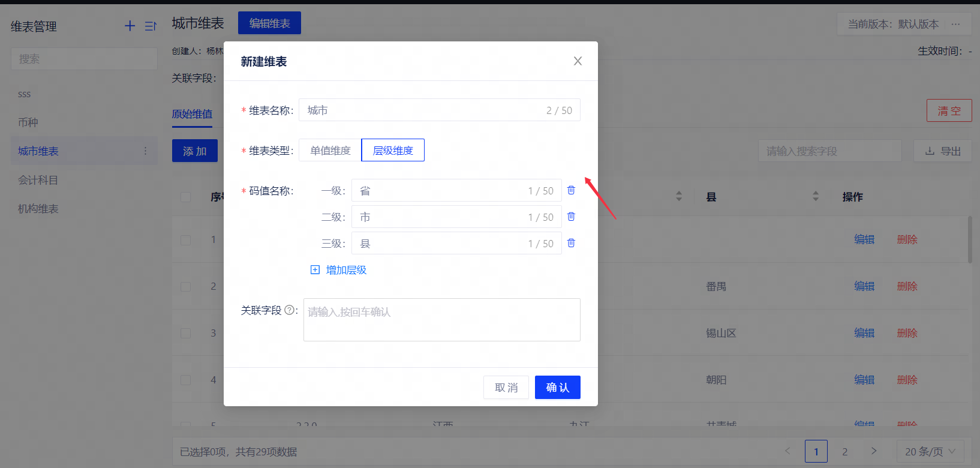
Task: Select the 单值维度 type option
Action: coord(330,150)
